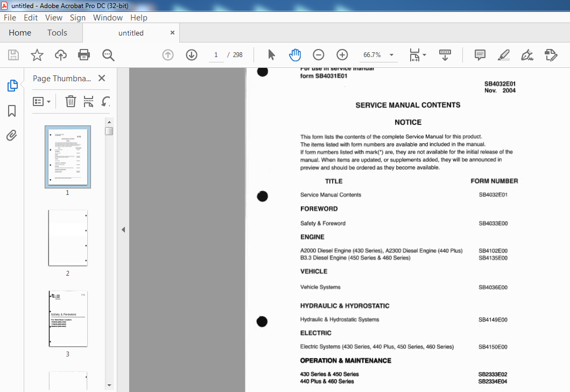This screenshot has width=570, height=392.
Task: Zoom in with plus icon
Action: [342, 55]
